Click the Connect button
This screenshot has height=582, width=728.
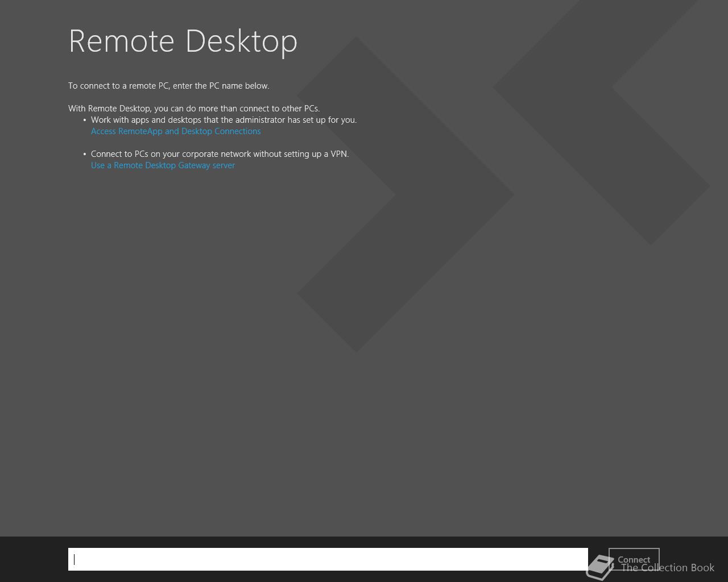(634, 559)
